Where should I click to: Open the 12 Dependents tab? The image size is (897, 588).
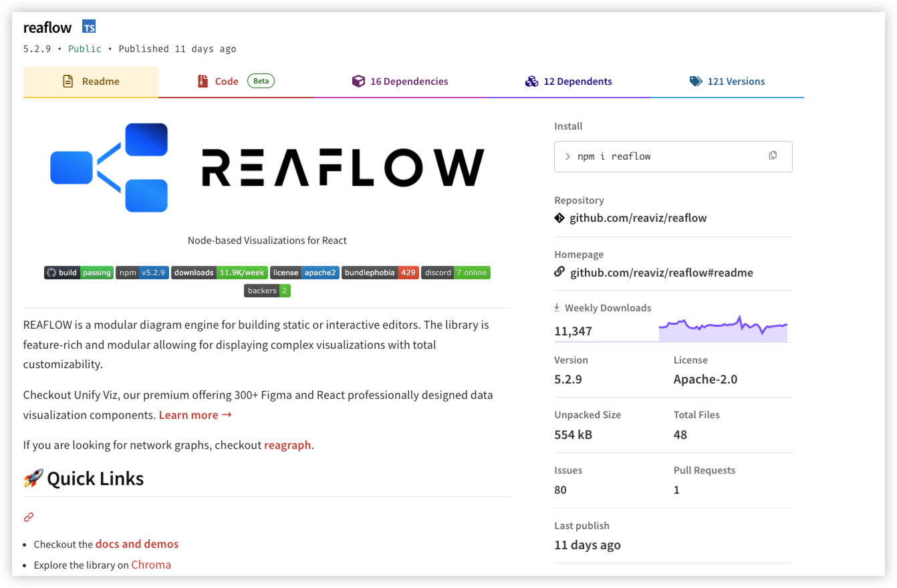pyautogui.click(x=569, y=82)
